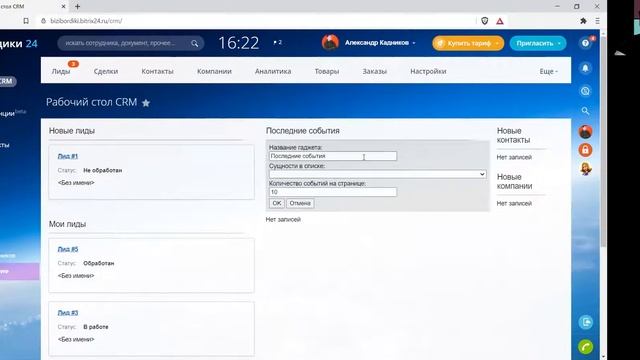Click the CRM item in left menu
The height and width of the screenshot is (360, 640).
pyautogui.click(x=6, y=81)
